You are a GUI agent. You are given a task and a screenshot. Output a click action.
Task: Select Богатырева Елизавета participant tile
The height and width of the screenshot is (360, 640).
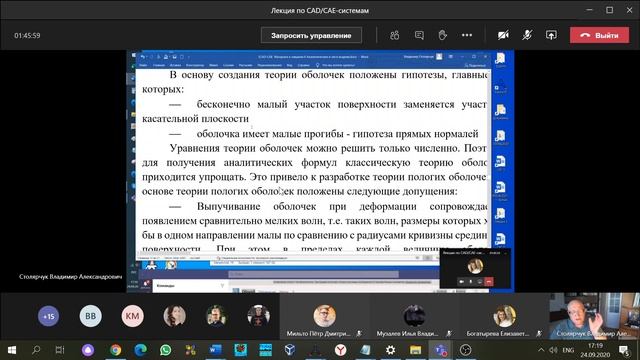click(x=504, y=316)
